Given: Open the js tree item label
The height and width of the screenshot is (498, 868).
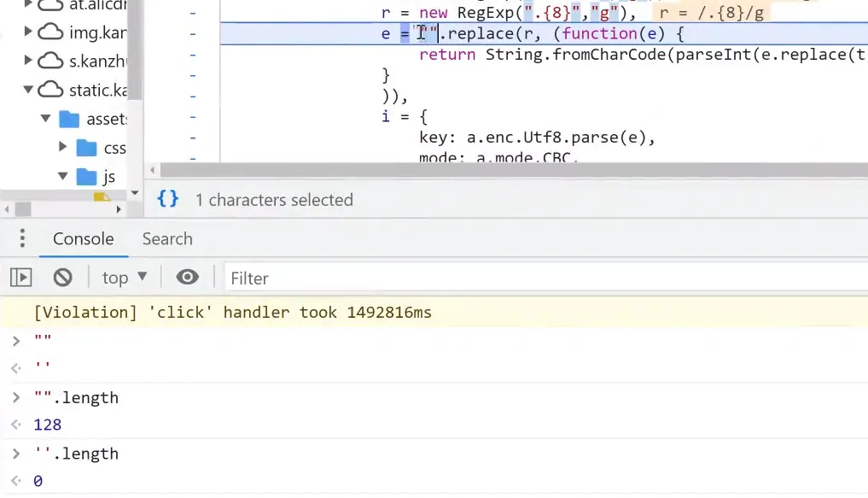Looking at the screenshot, I should (109, 177).
